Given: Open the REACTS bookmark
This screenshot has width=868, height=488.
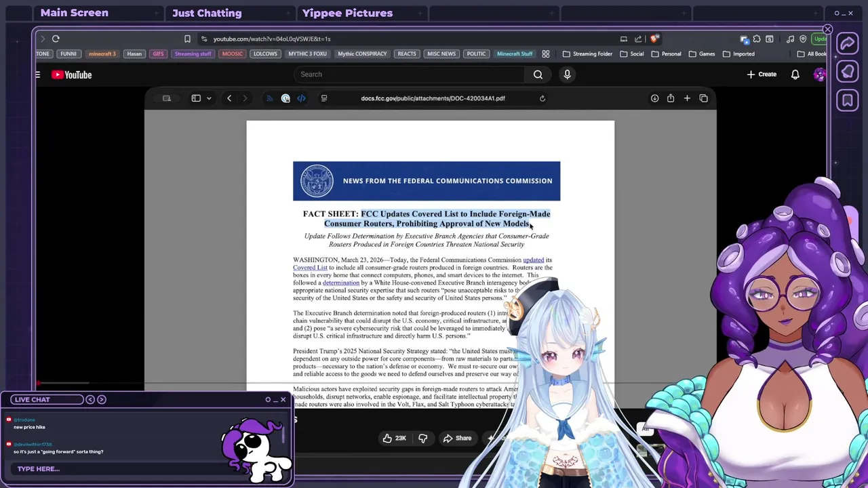Looking at the screenshot, I should point(407,54).
